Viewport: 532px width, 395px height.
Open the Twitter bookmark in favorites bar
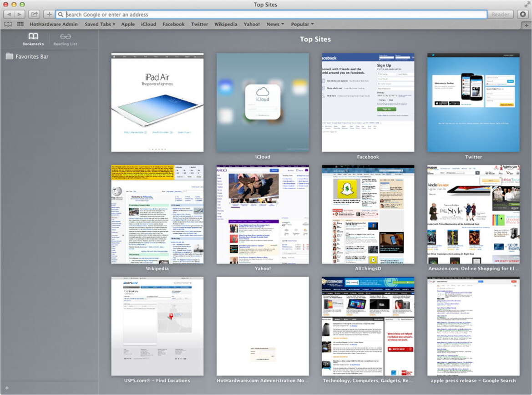tap(199, 24)
